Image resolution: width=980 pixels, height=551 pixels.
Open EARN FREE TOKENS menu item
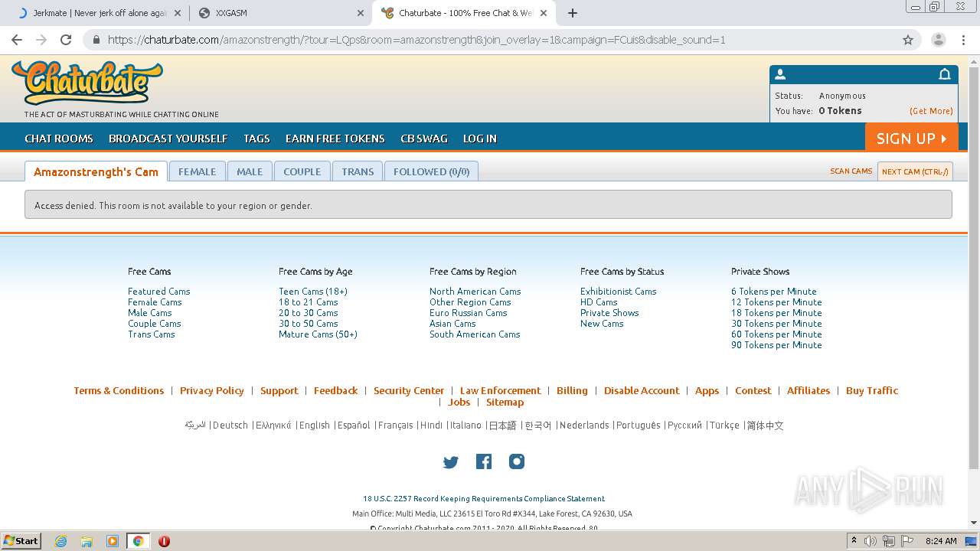pyautogui.click(x=335, y=139)
